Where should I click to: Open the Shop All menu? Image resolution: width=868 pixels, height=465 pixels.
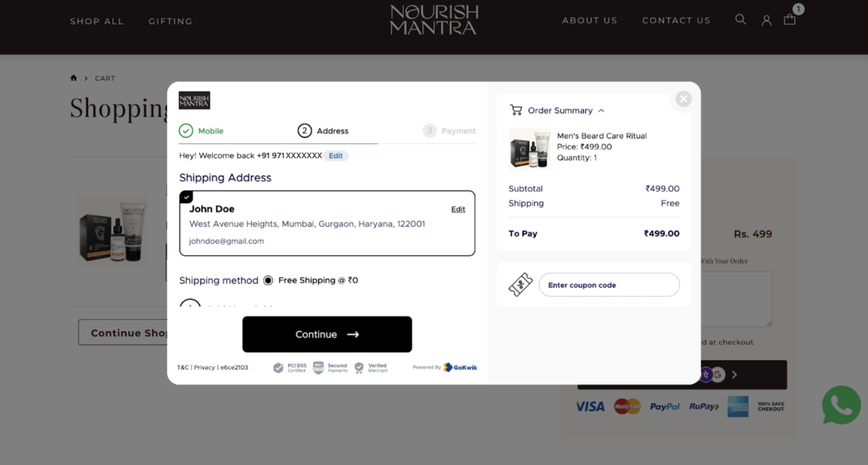97,21
